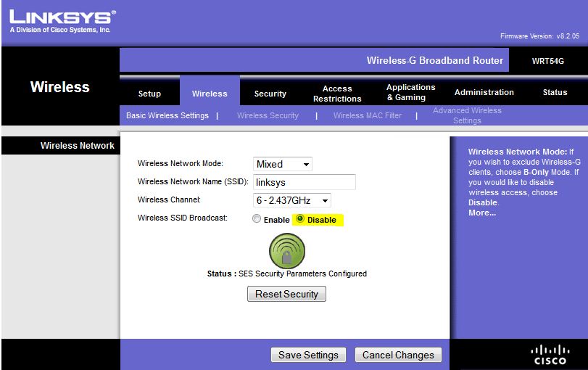
Task: Open the Security tab
Action: pyautogui.click(x=270, y=94)
